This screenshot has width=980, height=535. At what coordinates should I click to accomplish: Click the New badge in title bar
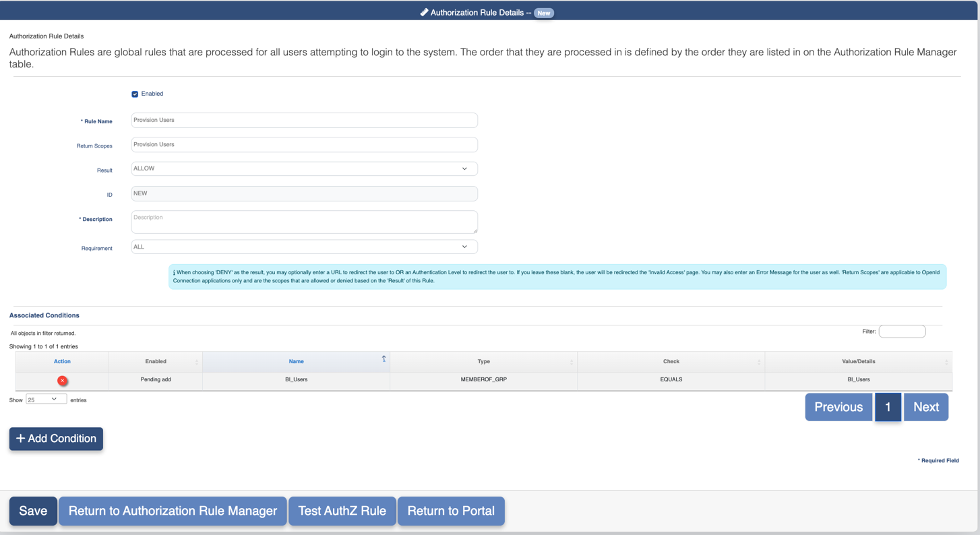544,13
